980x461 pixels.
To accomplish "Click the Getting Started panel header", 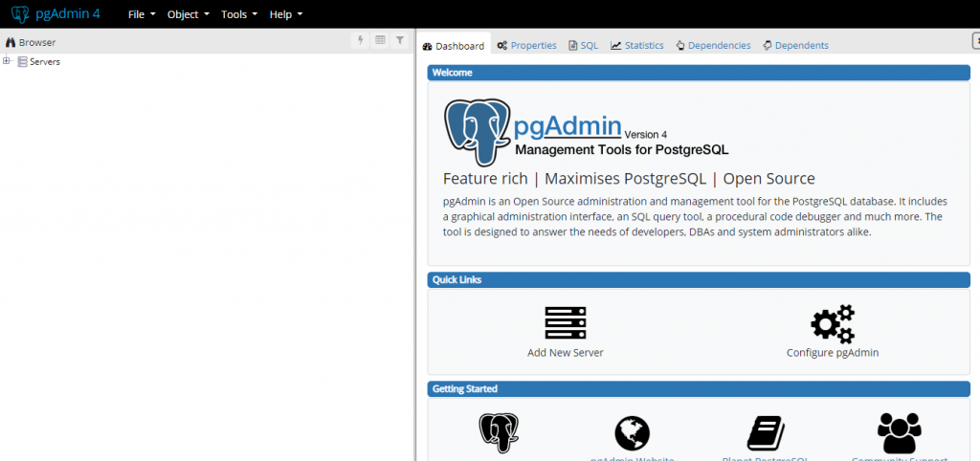I will (699, 388).
